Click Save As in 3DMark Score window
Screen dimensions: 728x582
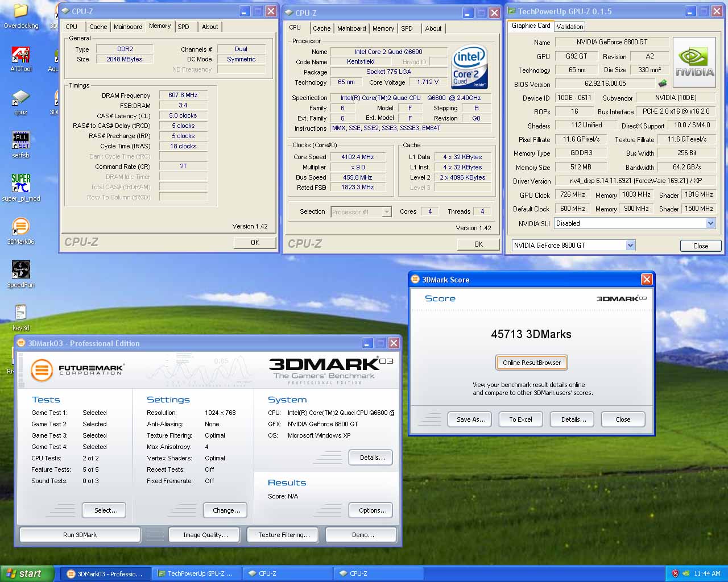[471, 419]
